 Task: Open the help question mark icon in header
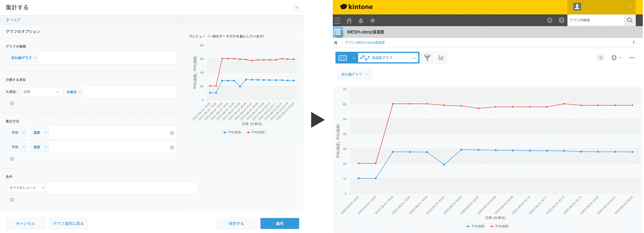coord(561,20)
